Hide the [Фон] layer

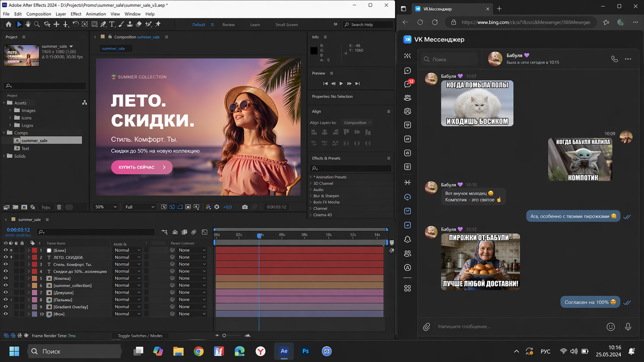click(x=6, y=314)
